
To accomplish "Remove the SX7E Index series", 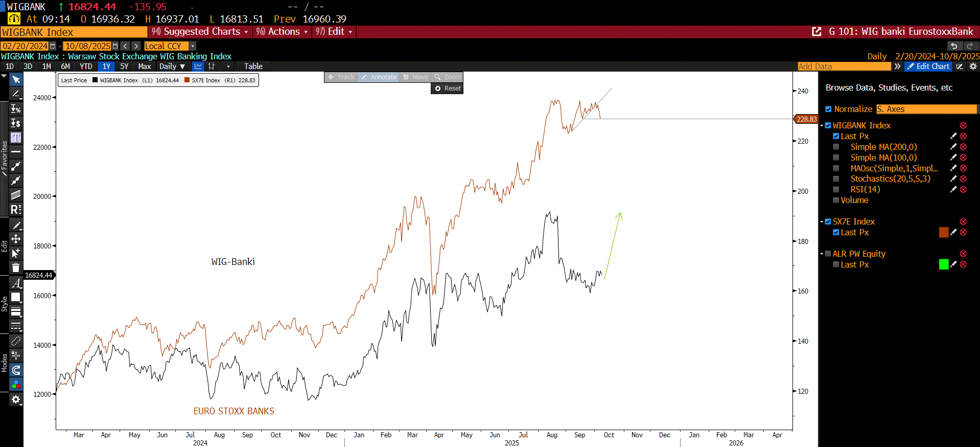I will [963, 221].
